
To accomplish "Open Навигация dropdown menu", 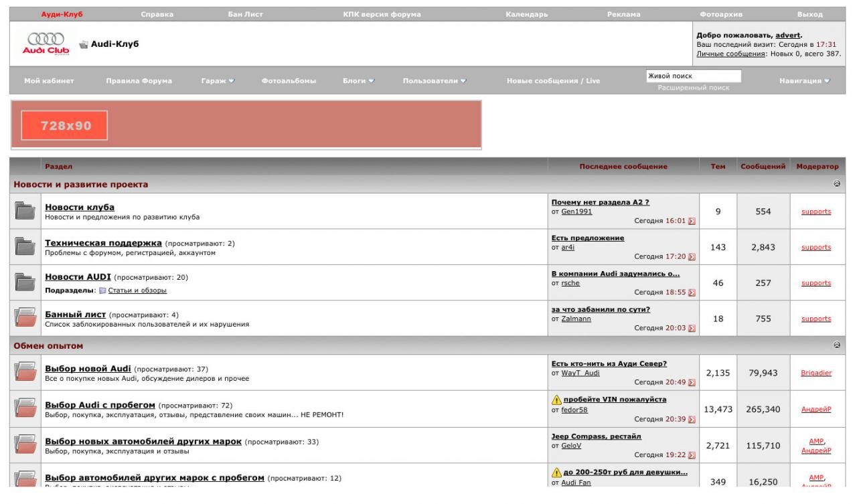I will click(x=805, y=81).
